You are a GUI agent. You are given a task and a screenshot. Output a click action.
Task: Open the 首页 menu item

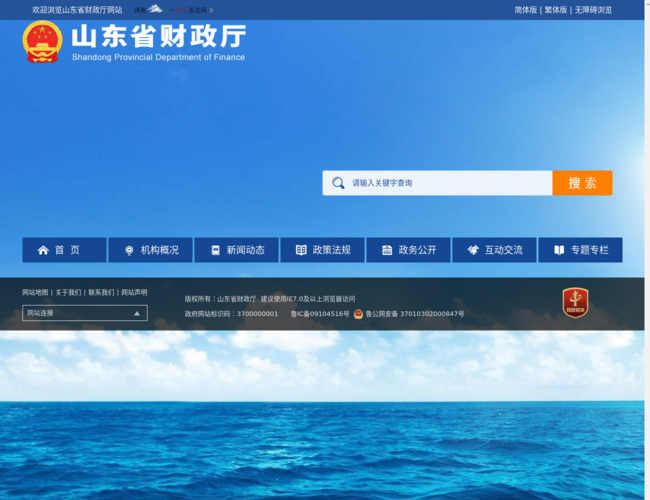pyautogui.click(x=64, y=250)
